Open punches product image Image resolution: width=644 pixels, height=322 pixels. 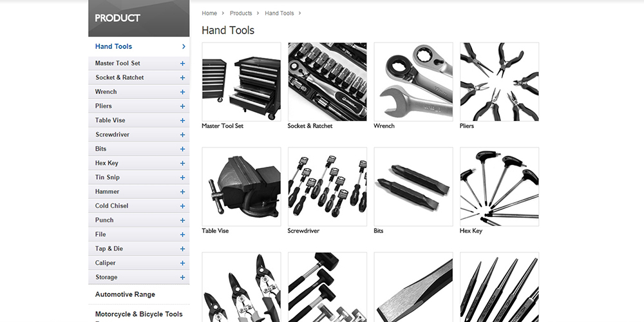click(500, 287)
